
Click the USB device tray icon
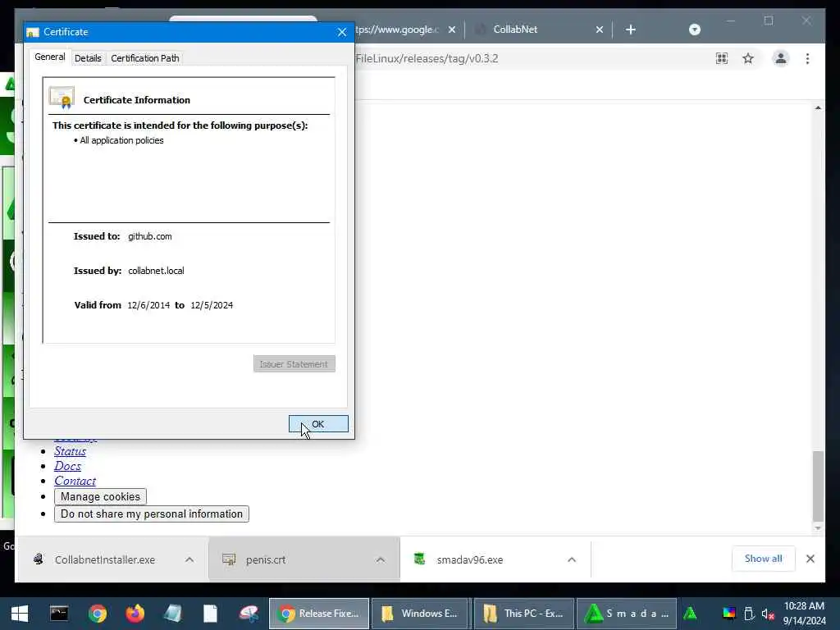click(x=750, y=614)
